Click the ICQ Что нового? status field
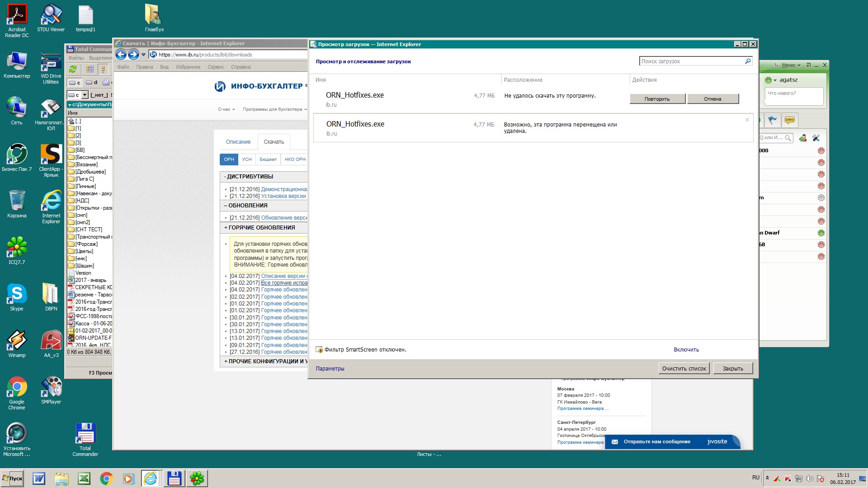The height and width of the screenshot is (488, 868). [793, 96]
